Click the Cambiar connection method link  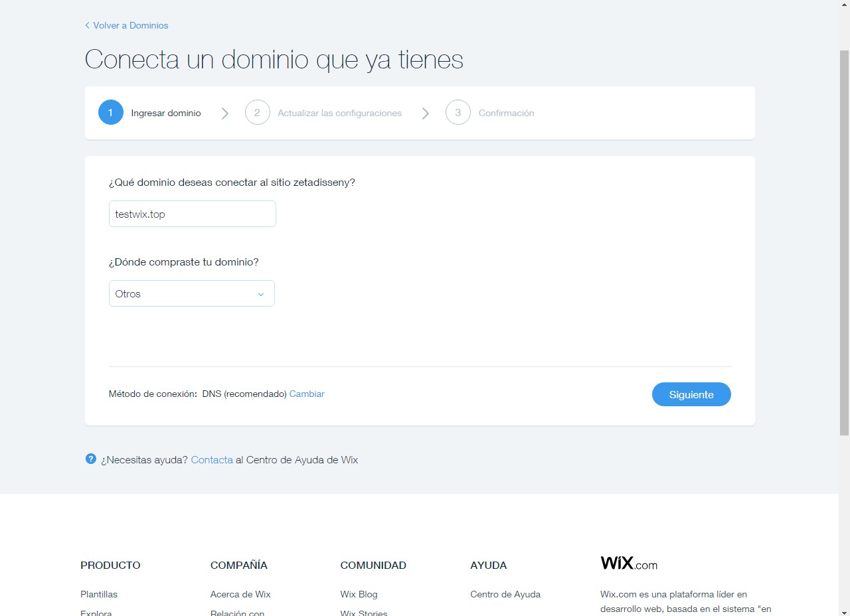point(307,394)
